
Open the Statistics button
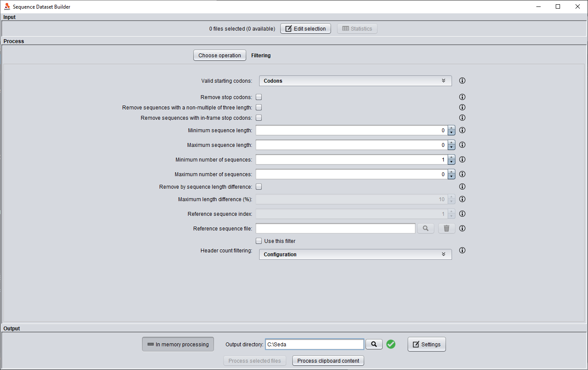click(357, 28)
